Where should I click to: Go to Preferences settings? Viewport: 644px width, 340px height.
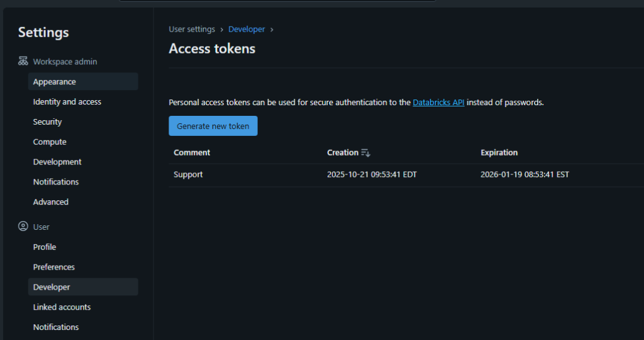click(x=54, y=267)
